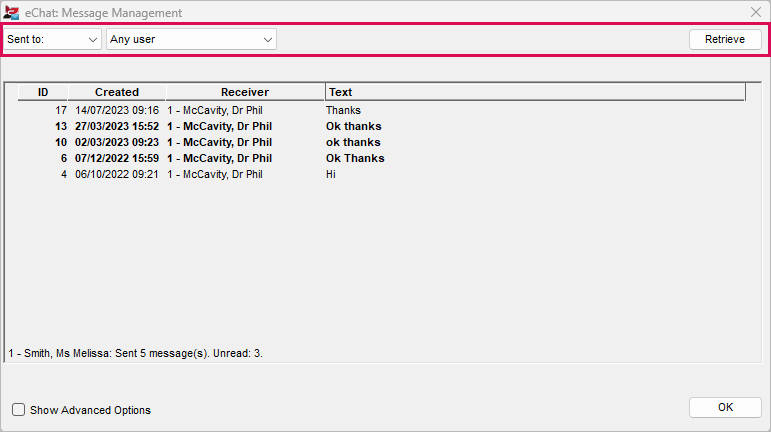The image size is (771, 432).
Task: Open the 'Sent to:' dropdown
Action: (x=52, y=39)
